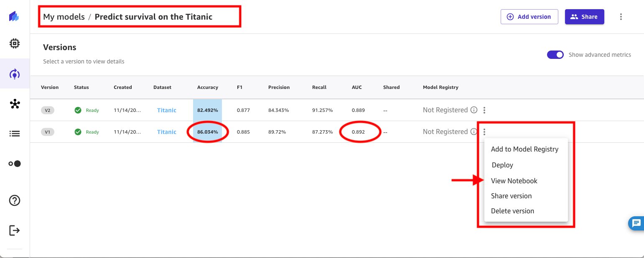Open page-level three-dot menu beside Share
Viewport: 644px width, 258px height.
click(621, 17)
